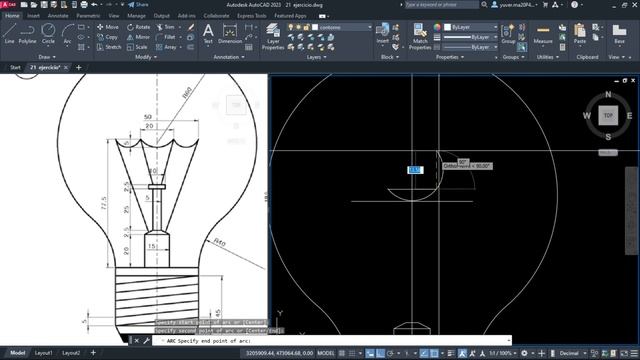Toggle snap mode in status bar

[352, 353]
